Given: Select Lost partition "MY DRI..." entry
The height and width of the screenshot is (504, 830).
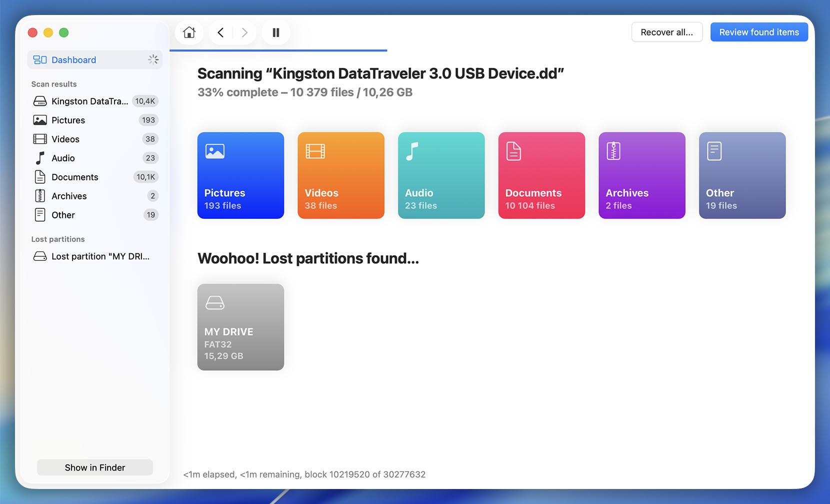Looking at the screenshot, I should 95,256.
